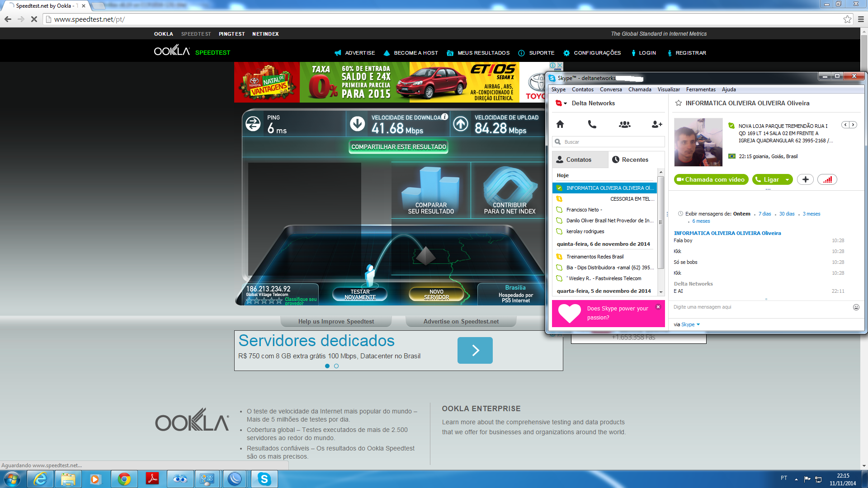Viewport: 868px width, 488px height.
Task: Open the Ferramentas menu
Action: (700, 89)
